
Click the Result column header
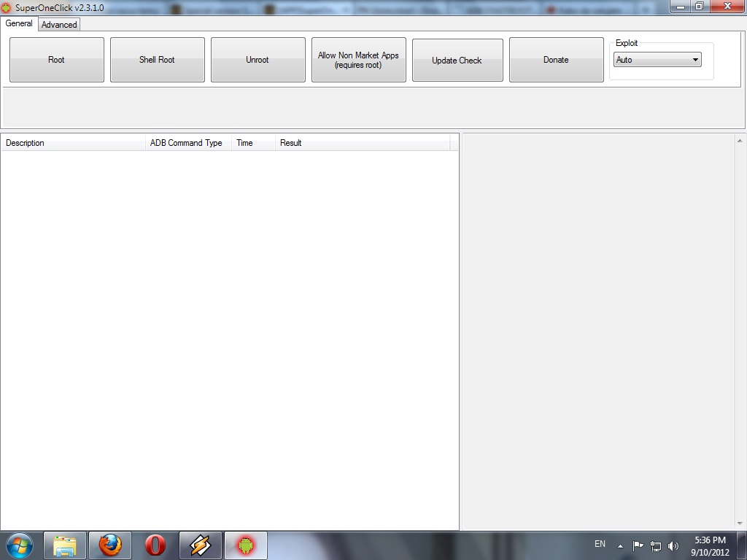click(363, 143)
